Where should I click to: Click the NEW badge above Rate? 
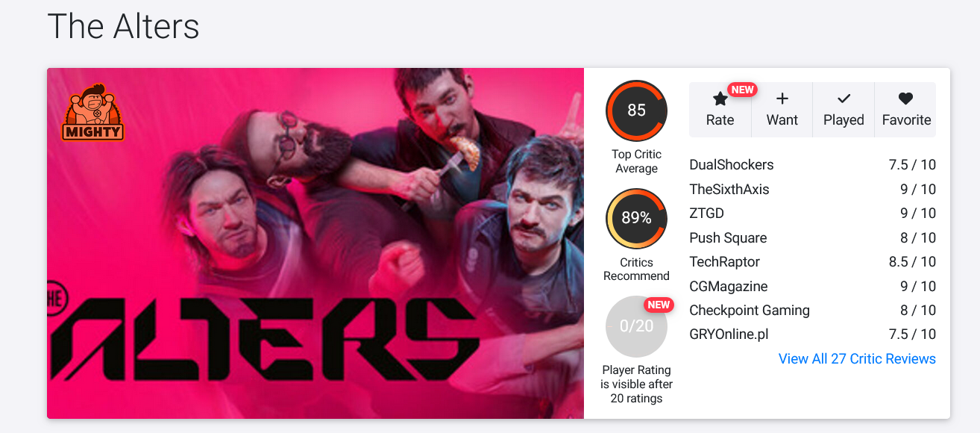742,90
